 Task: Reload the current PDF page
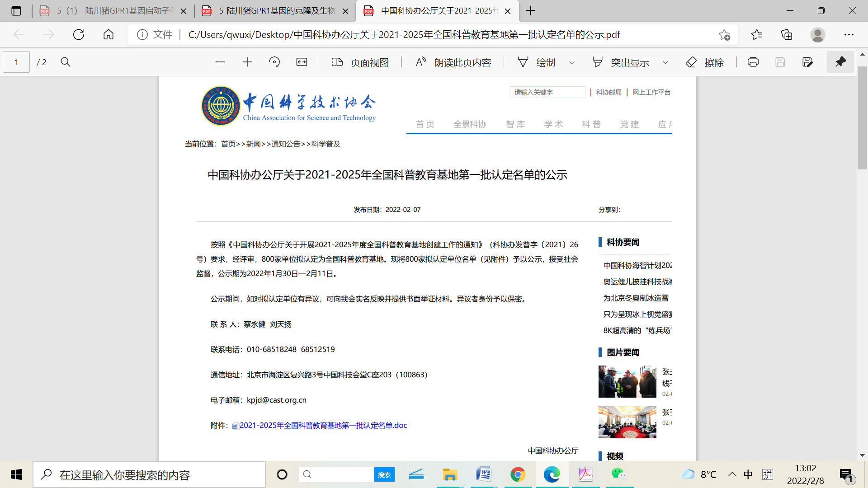tap(79, 35)
